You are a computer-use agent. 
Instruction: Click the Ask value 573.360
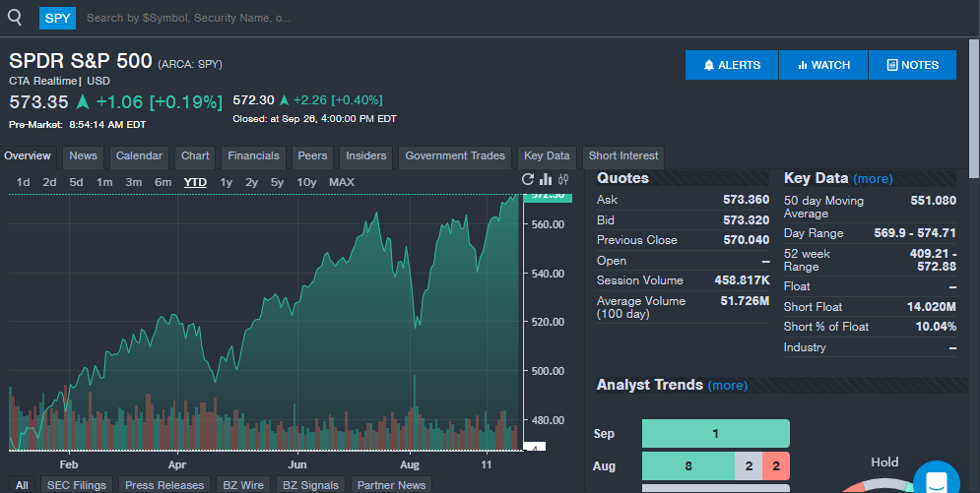click(747, 200)
